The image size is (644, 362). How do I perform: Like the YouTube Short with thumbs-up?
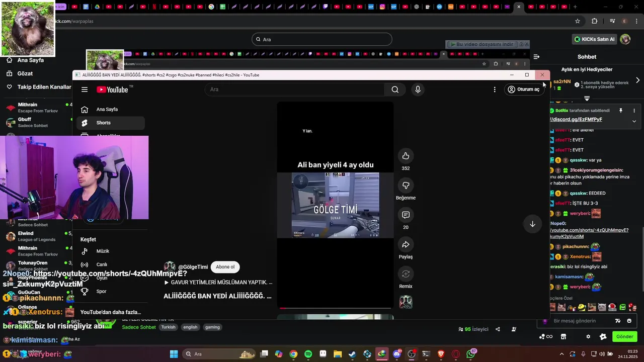(x=406, y=156)
